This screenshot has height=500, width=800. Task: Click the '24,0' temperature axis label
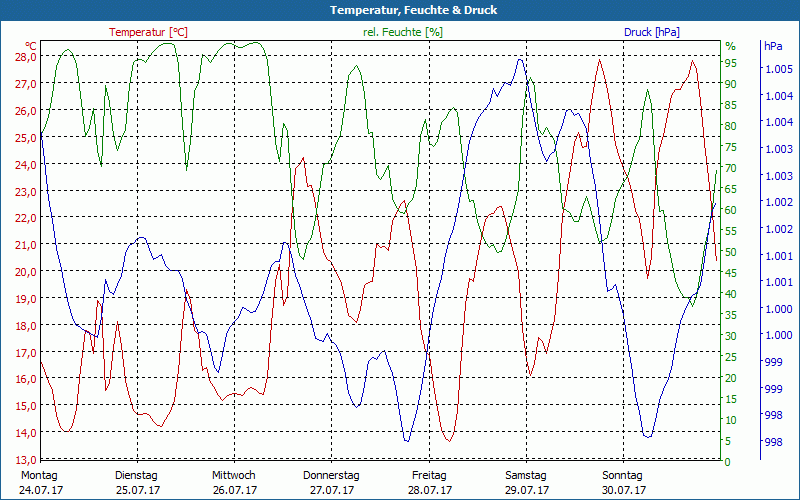point(26,165)
